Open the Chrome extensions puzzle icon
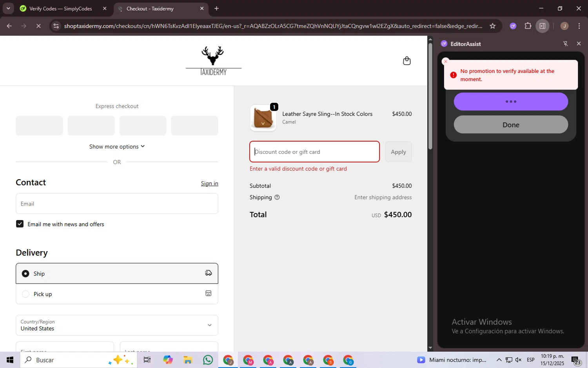Screen dimensions: 588x368 click(x=528, y=26)
